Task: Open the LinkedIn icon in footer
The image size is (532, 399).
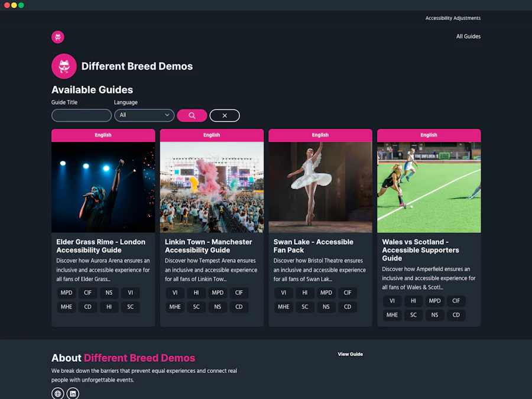Action: point(73,394)
